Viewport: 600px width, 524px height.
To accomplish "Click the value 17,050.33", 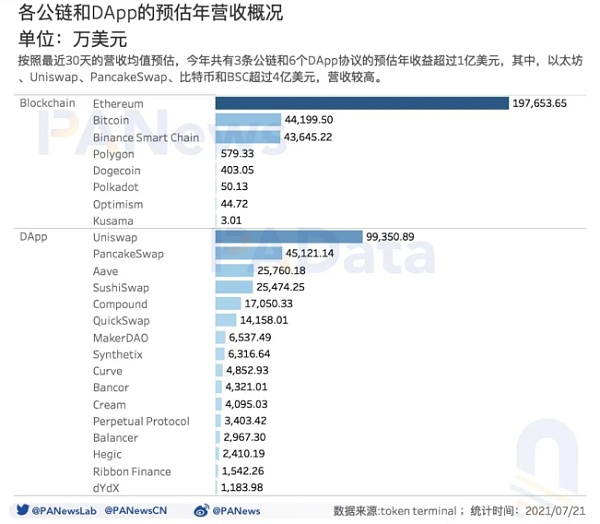I will tap(269, 304).
